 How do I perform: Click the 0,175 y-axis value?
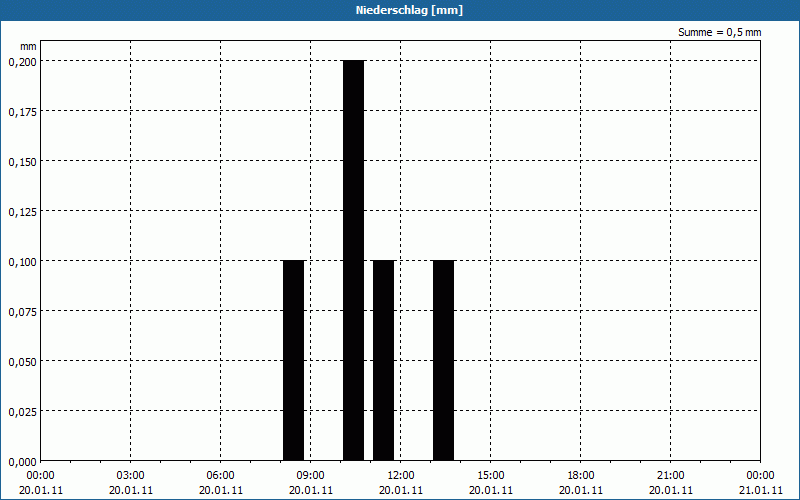click(22, 112)
